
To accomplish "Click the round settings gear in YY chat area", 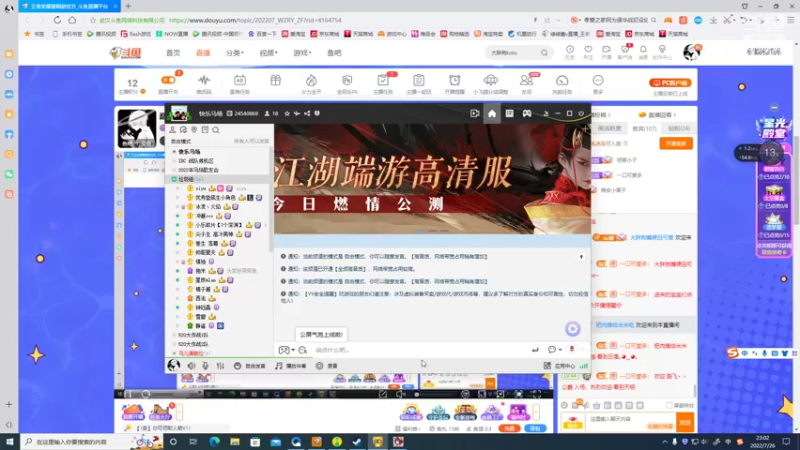I will pyautogui.click(x=572, y=329).
